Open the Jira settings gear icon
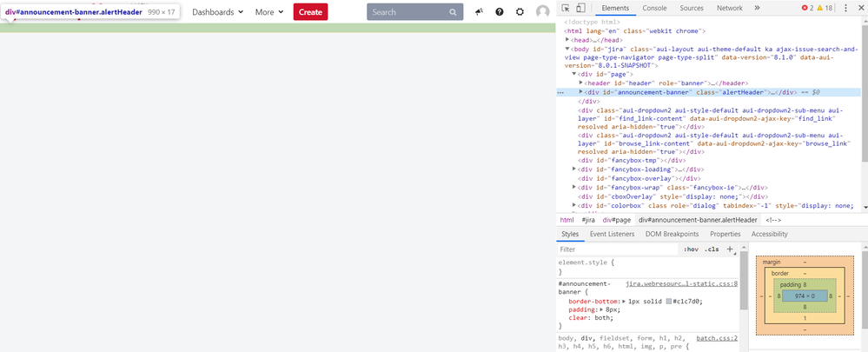Image resolution: width=868 pixels, height=352 pixels. coord(520,11)
